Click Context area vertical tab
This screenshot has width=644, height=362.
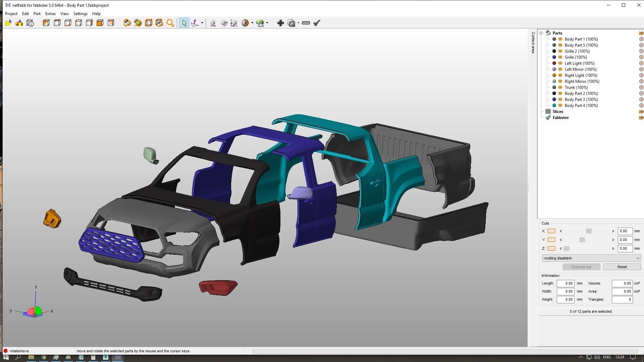click(533, 43)
